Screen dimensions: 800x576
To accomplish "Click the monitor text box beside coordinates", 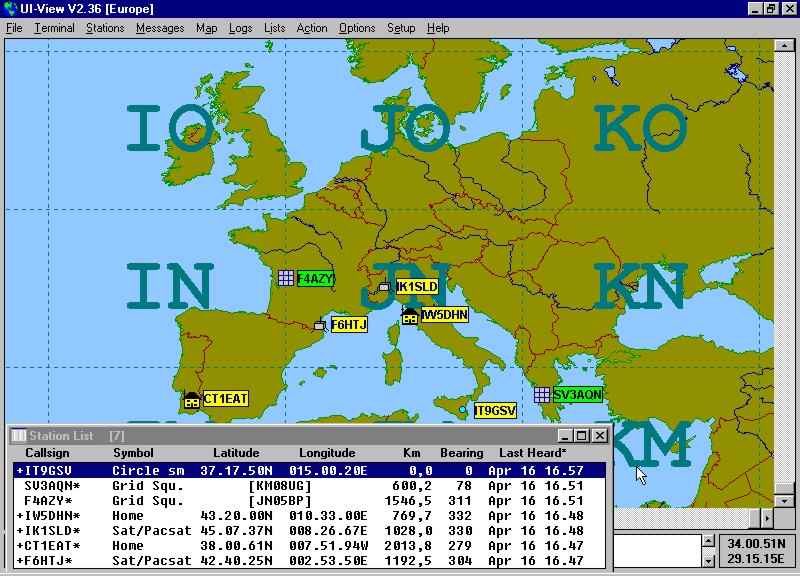I will point(657,552).
